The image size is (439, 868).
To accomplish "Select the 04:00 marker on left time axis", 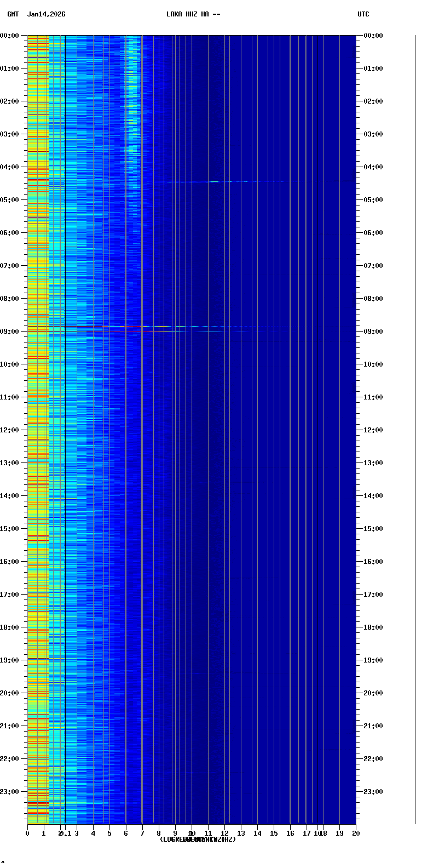I will click(x=10, y=167).
